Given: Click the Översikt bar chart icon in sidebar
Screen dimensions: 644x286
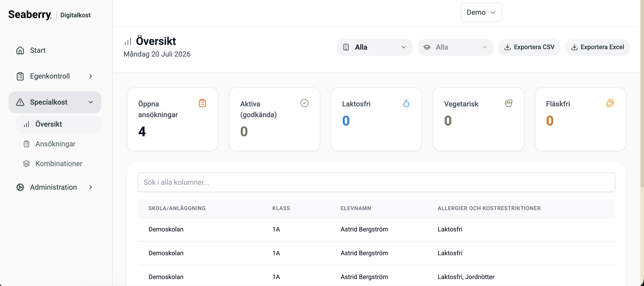Looking at the screenshot, I should point(26,124).
